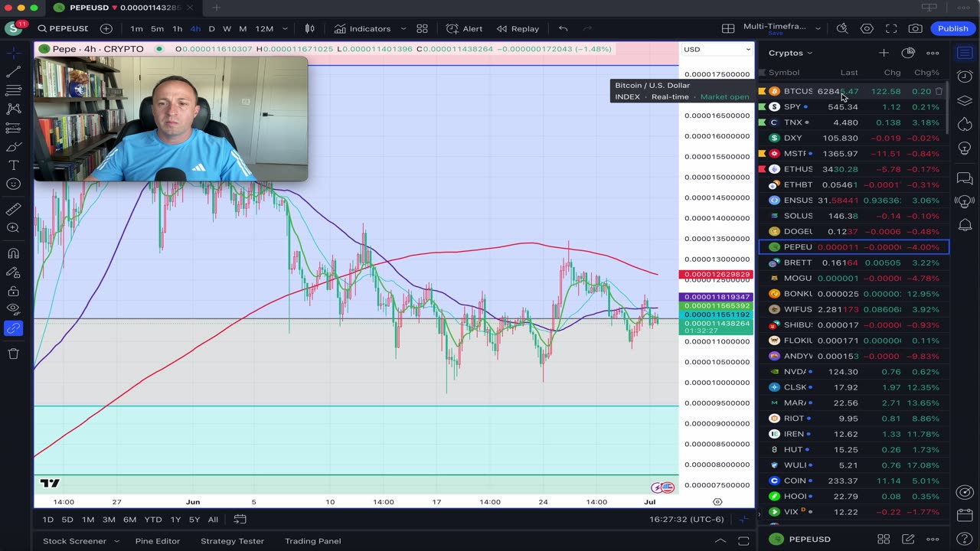Open watchlist three-dots settings menu
980x551 pixels.
[x=933, y=53]
